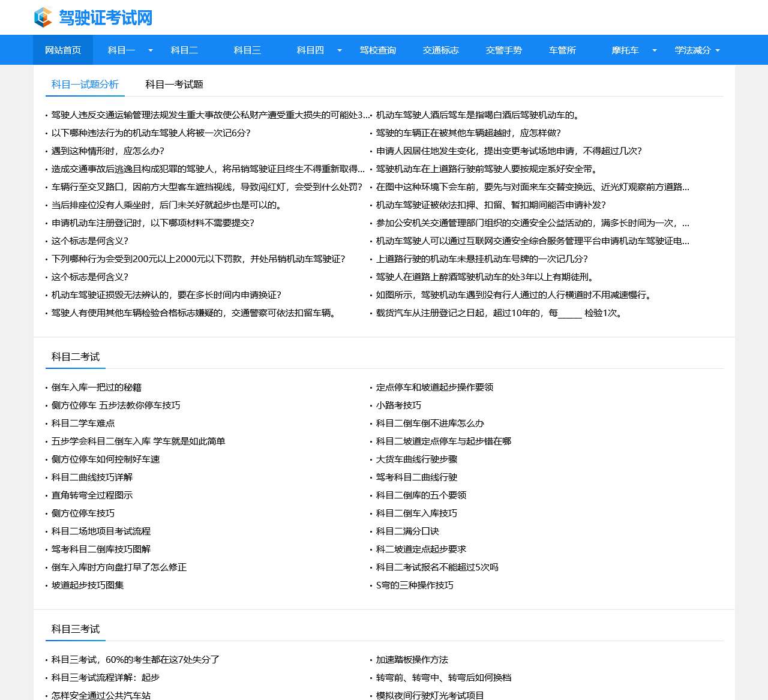The width and height of the screenshot is (768, 700).
Task: Expand the 科目一 dropdown arrow
Action: coord(151,50)
